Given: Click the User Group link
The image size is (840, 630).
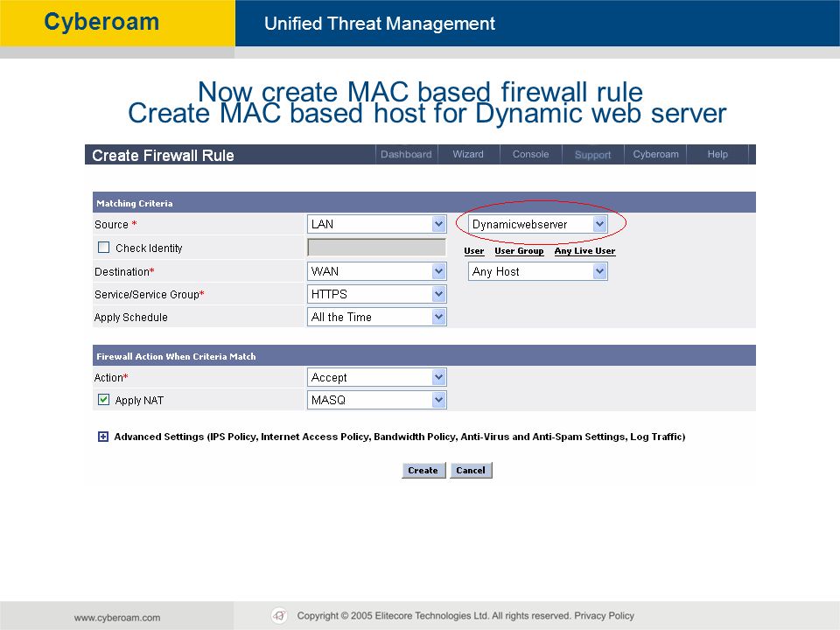Looking at the screenshot, I should pyautogui.click(x=519, y=251).
